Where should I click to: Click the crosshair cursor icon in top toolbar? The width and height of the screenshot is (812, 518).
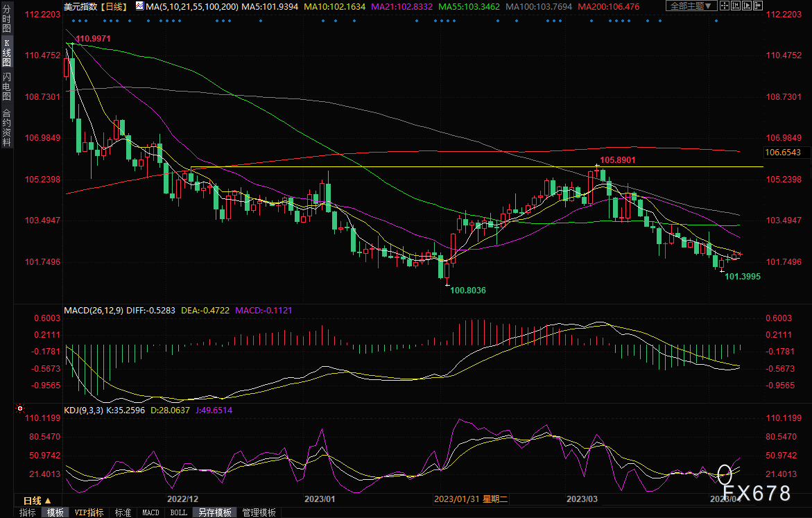(x=725, y=6)
